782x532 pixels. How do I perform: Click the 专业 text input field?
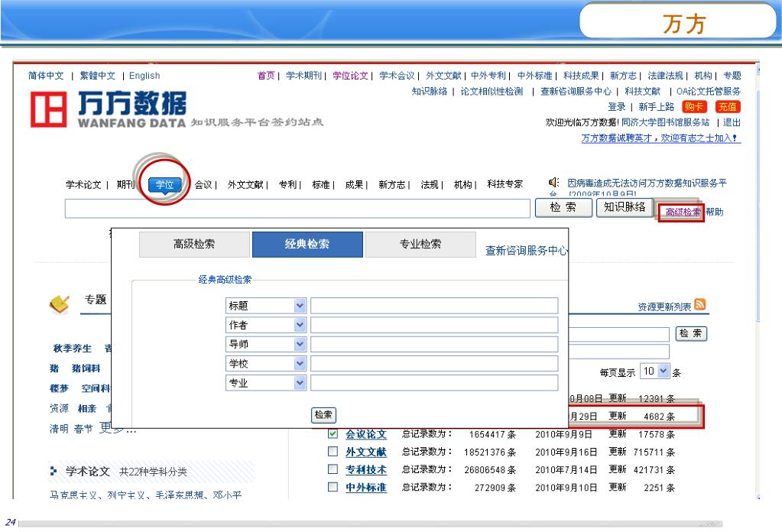pyautogui.click(x=434, y=383)
